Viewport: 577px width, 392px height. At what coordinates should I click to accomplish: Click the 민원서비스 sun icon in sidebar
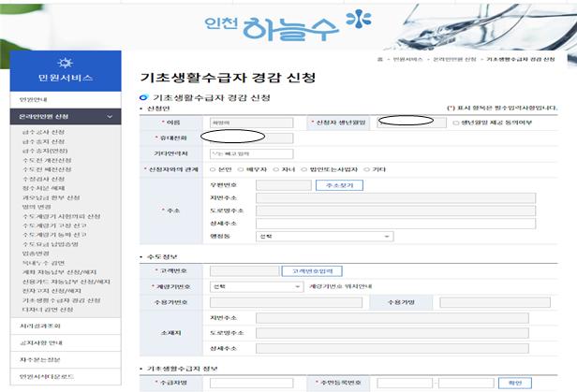pos(66,63)
